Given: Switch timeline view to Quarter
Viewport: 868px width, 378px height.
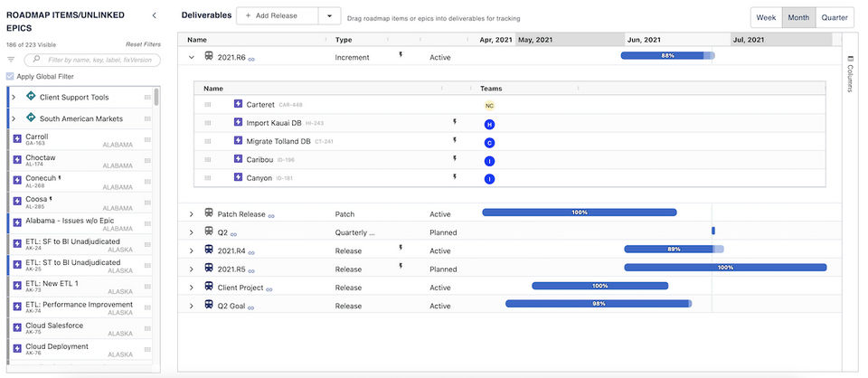Looking at the screenshot, I should click(835, 17).
